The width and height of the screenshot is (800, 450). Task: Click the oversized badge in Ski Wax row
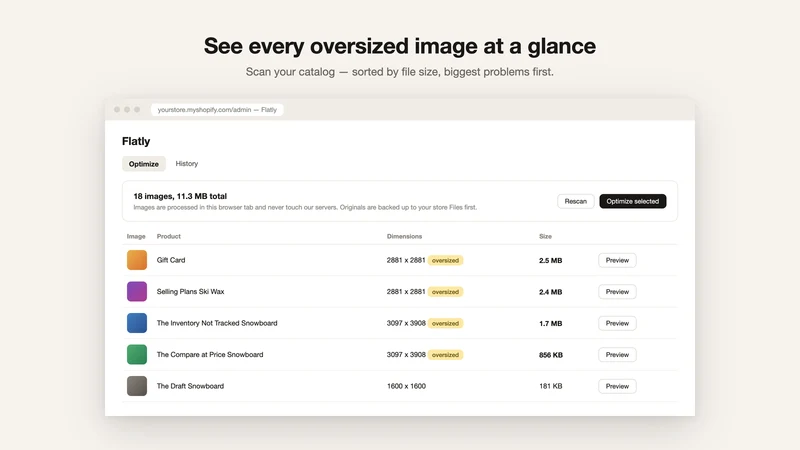(x=445, y=292)
